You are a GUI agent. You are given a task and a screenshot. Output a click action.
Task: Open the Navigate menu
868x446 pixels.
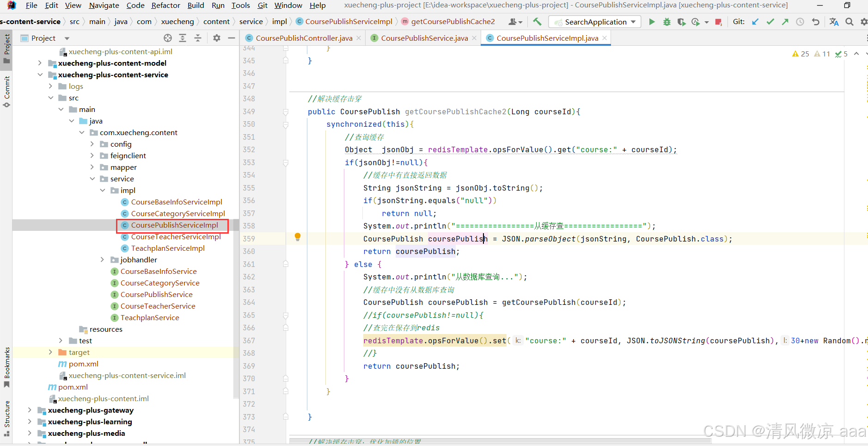point(104,5)
